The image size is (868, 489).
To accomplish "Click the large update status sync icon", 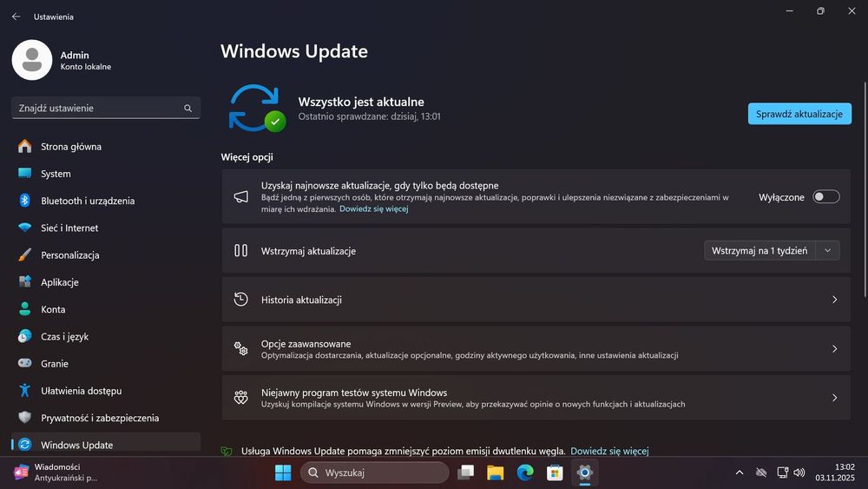I will [256, 108].
